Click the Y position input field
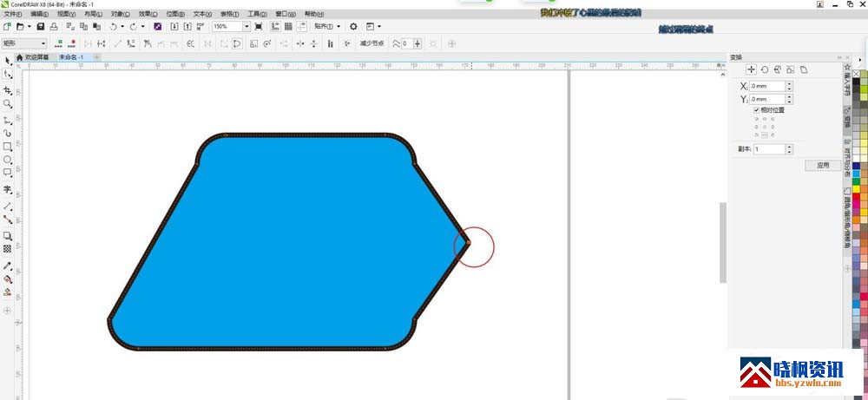 pyautogui.click(x=767, y=99)
